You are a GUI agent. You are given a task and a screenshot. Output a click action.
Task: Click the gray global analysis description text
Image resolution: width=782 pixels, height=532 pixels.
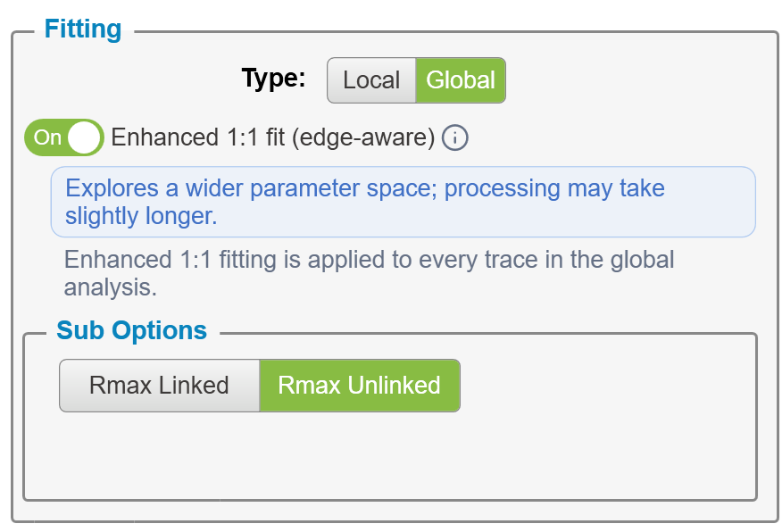pyautogui.click(x=369, y=273)
